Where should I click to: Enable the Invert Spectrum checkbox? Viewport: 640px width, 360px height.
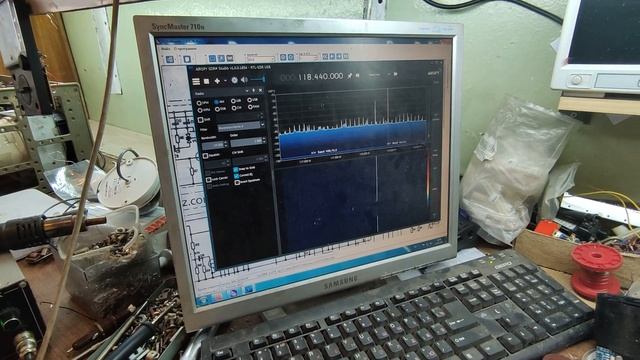[x=237, y=183]
